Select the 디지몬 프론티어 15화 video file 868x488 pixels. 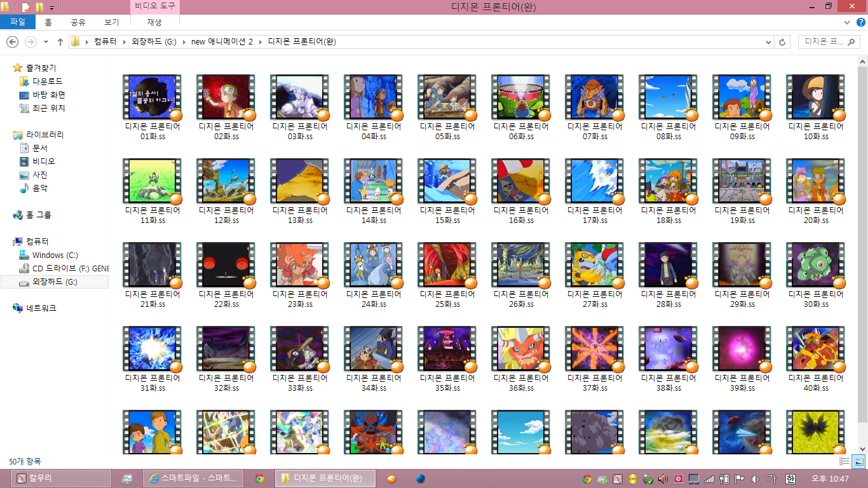(x=447, y=191)
